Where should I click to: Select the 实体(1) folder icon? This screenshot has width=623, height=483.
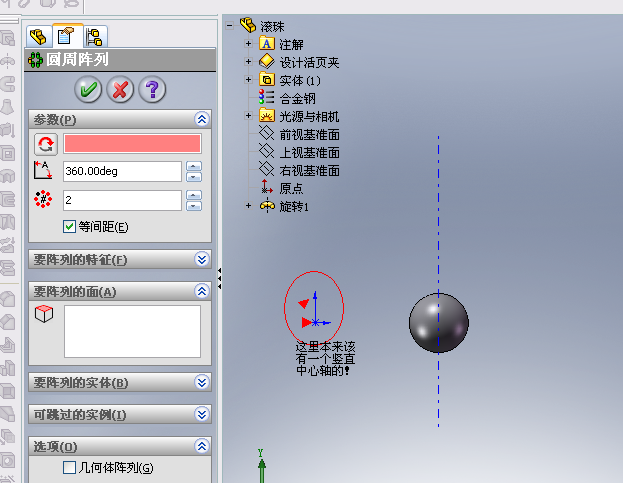[267, 79]
